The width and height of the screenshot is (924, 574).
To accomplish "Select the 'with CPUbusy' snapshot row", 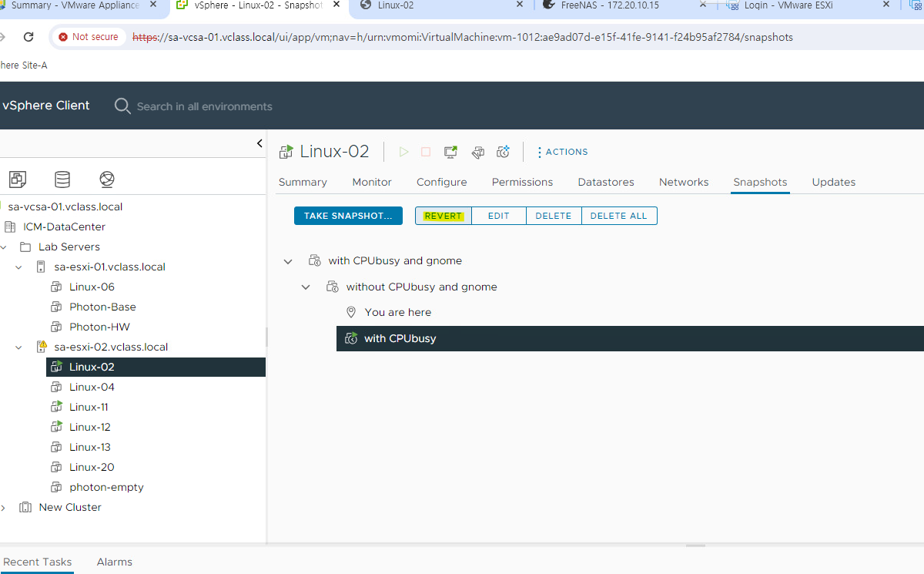I will [x=630, y=338].
